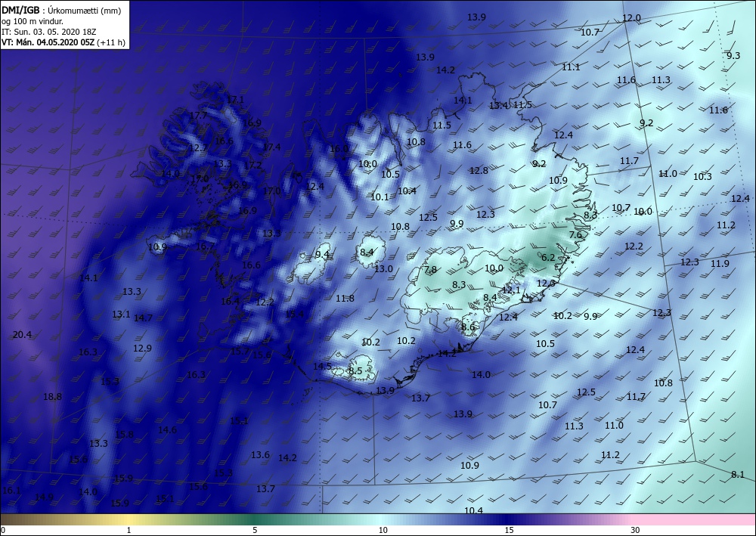The image size is (756, 536).
Task: Click the map value '9.4'
Action: [323, 254]
